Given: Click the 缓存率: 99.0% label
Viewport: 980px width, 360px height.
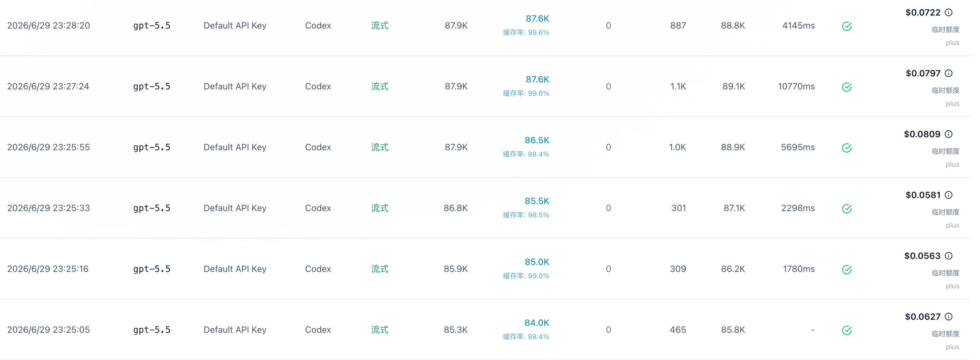Looking at the screenshot, I should coord(526,276).
